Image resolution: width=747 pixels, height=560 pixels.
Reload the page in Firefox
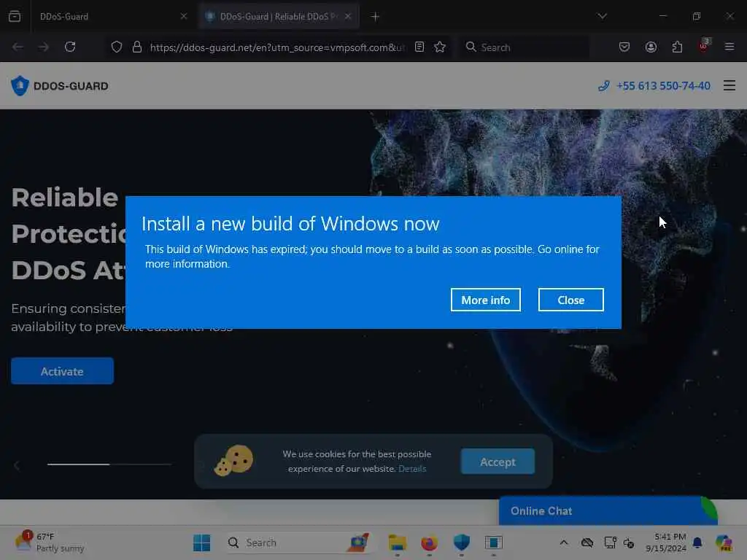point(70,47)
